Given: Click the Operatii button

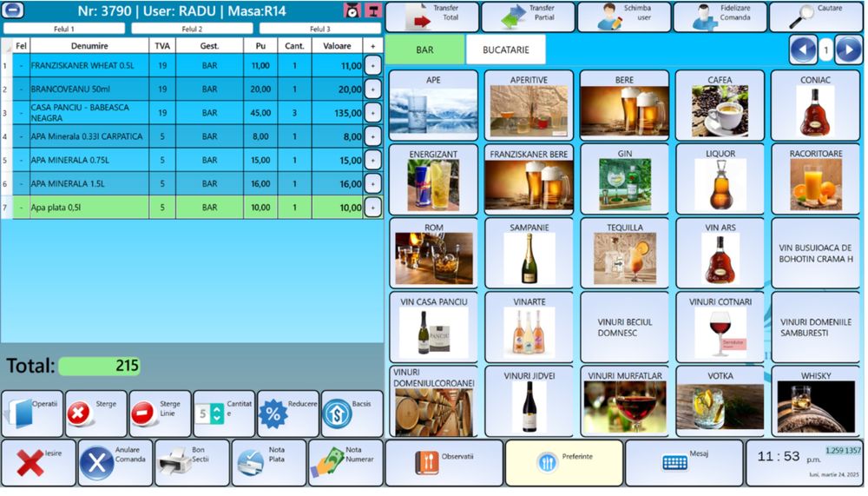Looking at the screenshot, I should coord(32,413).
